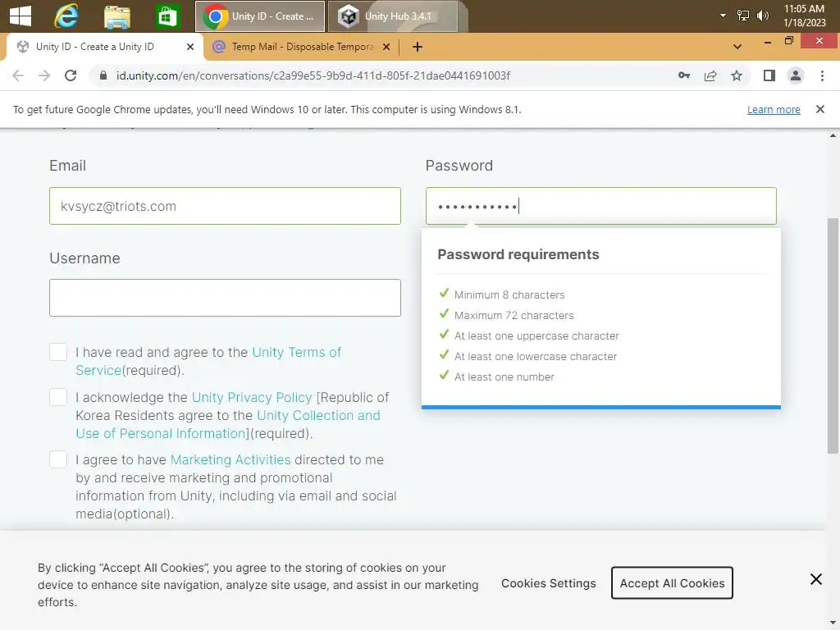The image size is (840, 630).
Task: Select the 'At least one number' requirement text
Action: (504, 377)
